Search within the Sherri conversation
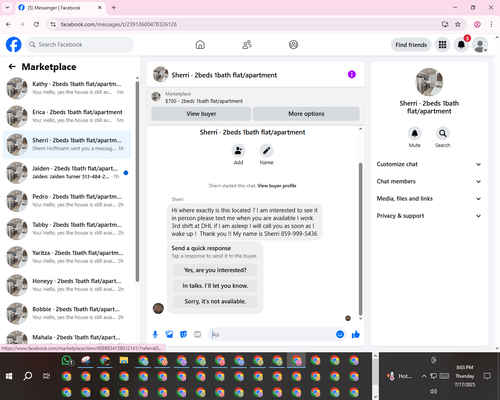The width and height of the screenshot is (500, 400). coord(443,133)
